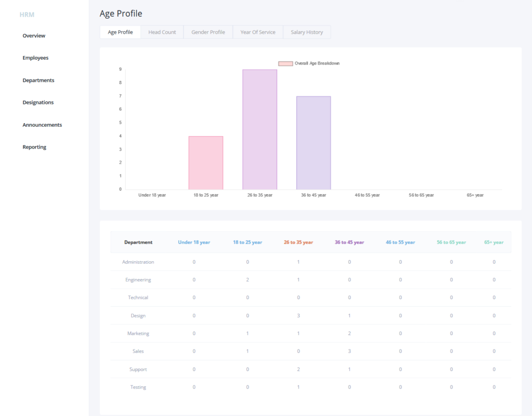Click the Engineering row in the table
This screenshot has height=416, width=532.
[x=138, y=280]
